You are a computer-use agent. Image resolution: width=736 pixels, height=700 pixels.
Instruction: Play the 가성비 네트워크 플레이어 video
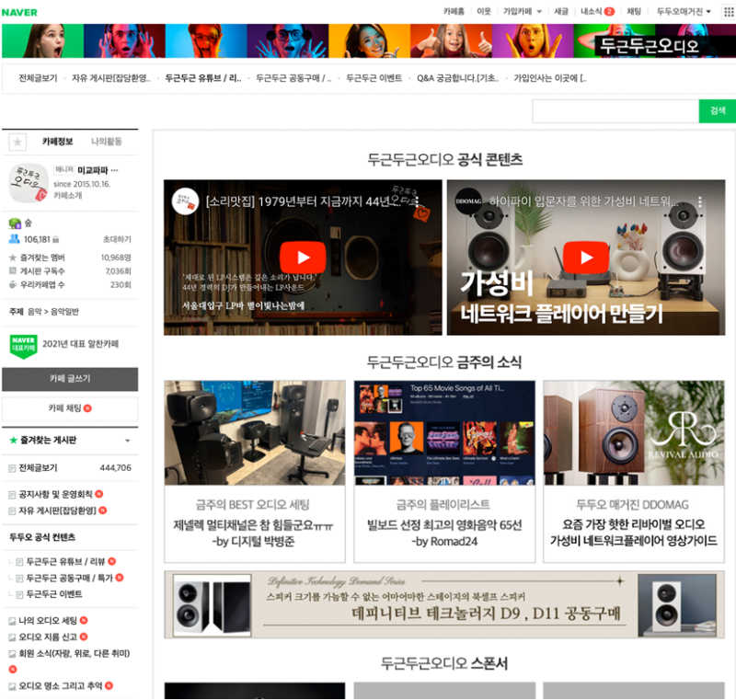pyautogui.click(x=586, y=258)
